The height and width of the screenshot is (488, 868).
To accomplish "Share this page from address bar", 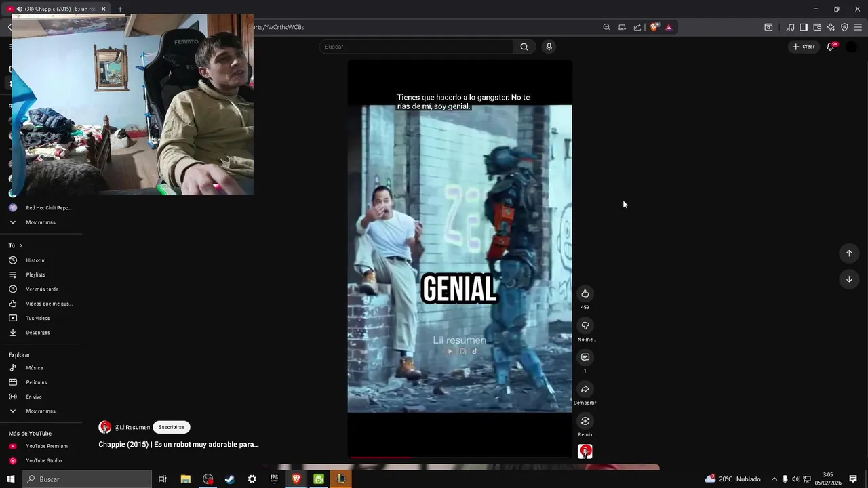I will (637, 27).
